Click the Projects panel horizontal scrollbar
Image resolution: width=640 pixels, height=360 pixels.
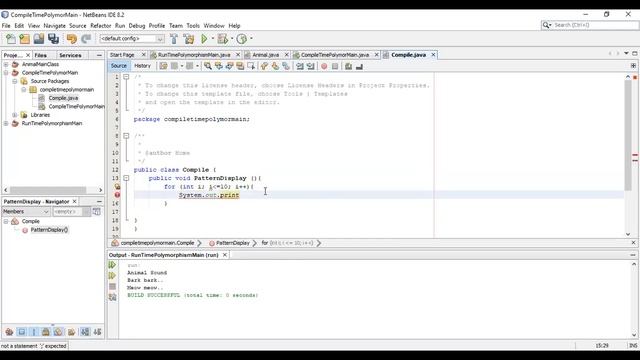pyautogui.click(x=48, y=190)
